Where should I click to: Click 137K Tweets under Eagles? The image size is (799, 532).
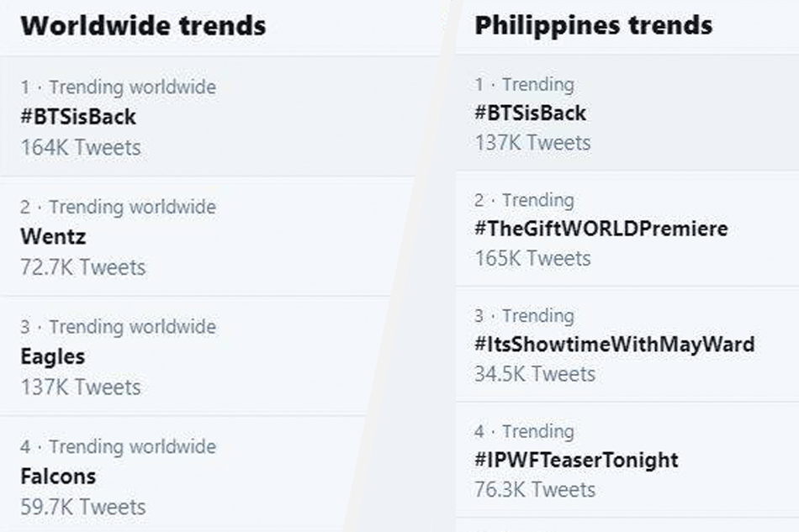pyautogui.click(x=81, y=387)
